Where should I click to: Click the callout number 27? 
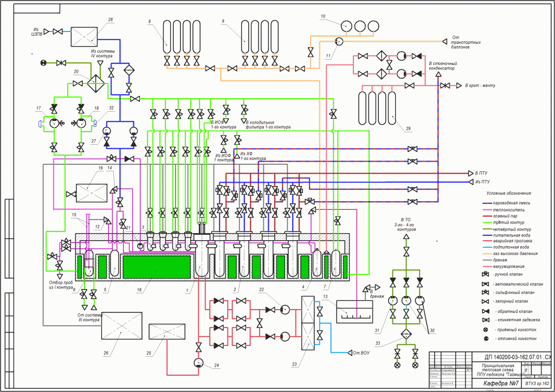pos(93,142)
